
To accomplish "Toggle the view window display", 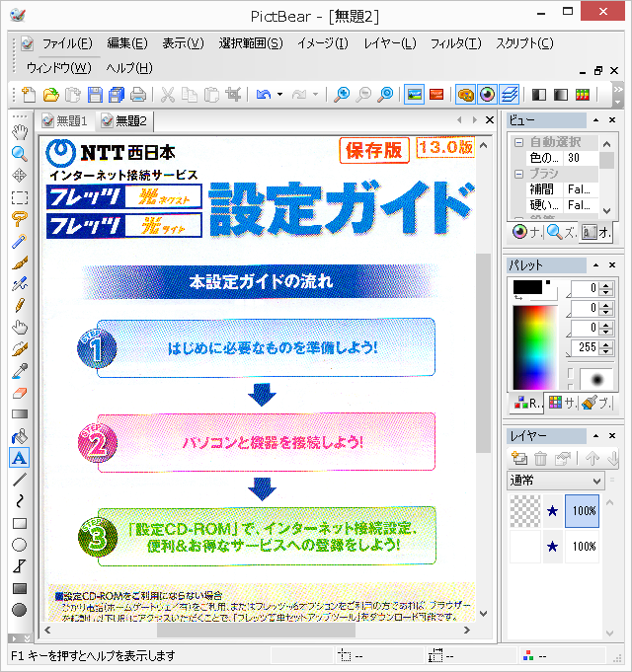I will coord(488,95).
